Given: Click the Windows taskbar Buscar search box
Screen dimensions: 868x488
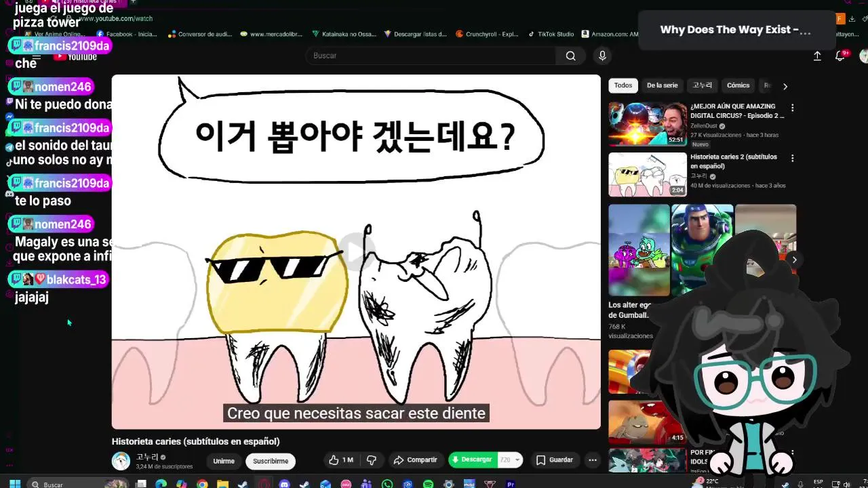Looking at the screenshot, I should (77, 484).
